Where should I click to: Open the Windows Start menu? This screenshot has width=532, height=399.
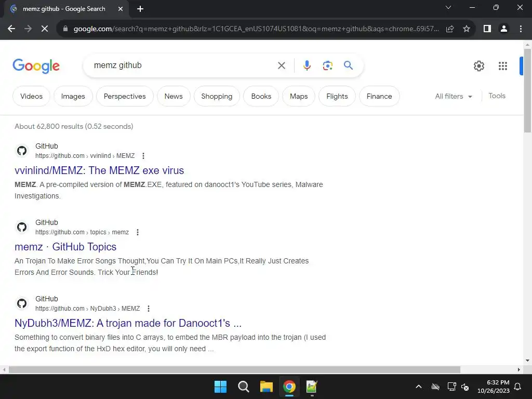coord(220,387)
